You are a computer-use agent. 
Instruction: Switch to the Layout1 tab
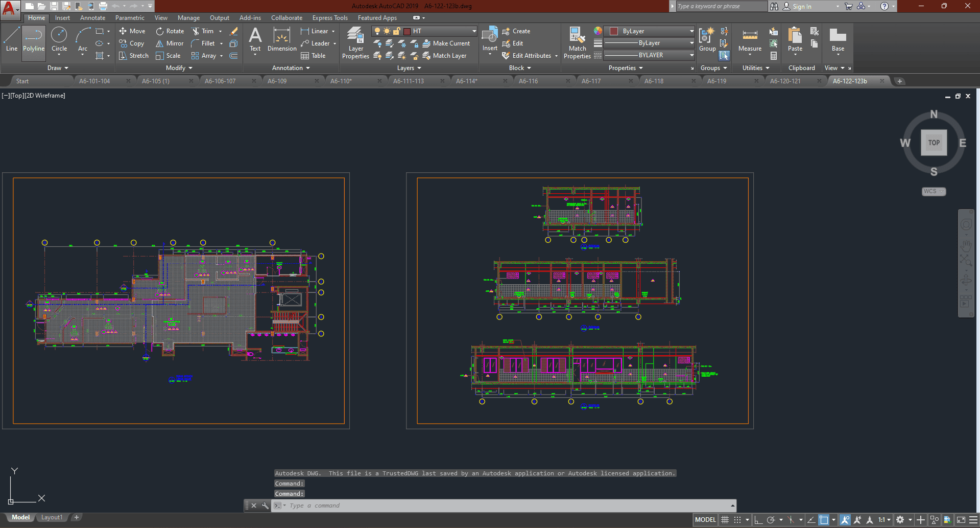[x=52, y=517]
